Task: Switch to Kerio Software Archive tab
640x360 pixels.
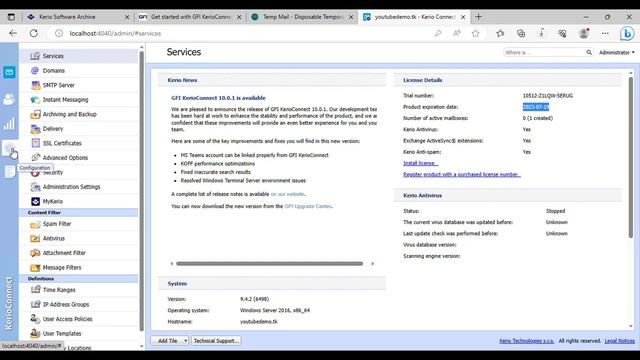Action: click(x=77, y=17)
